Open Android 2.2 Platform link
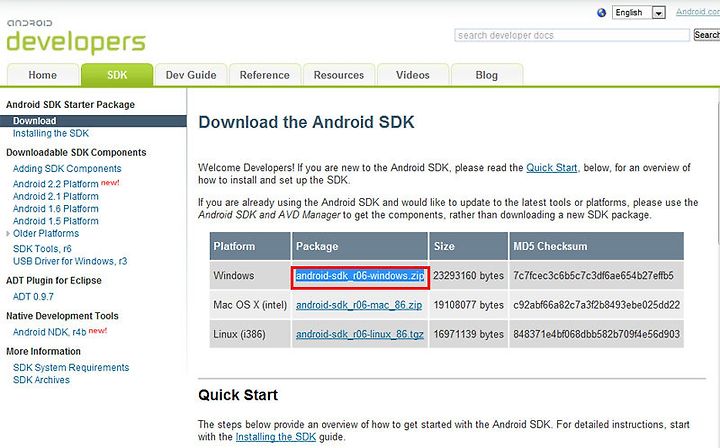 [56, 184]
